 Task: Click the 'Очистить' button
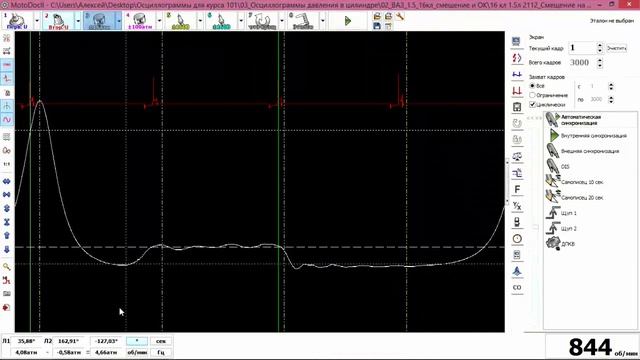click(x=616, y=48)
